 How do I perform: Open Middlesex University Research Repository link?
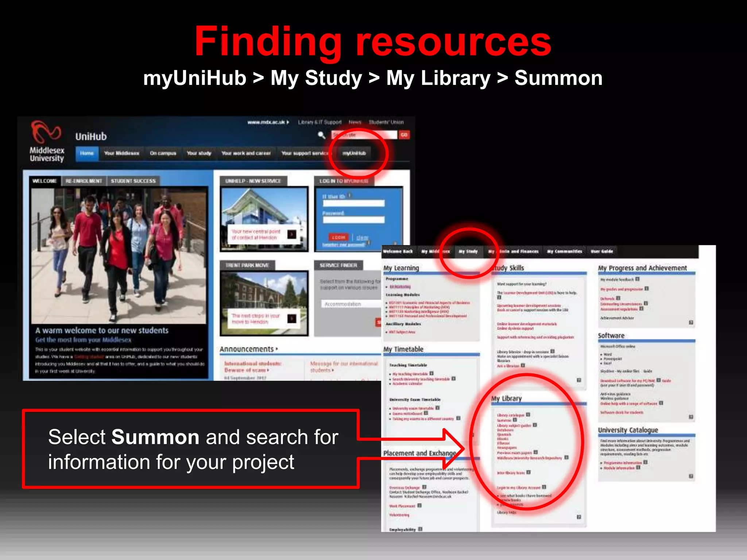(x=530, y=458)
